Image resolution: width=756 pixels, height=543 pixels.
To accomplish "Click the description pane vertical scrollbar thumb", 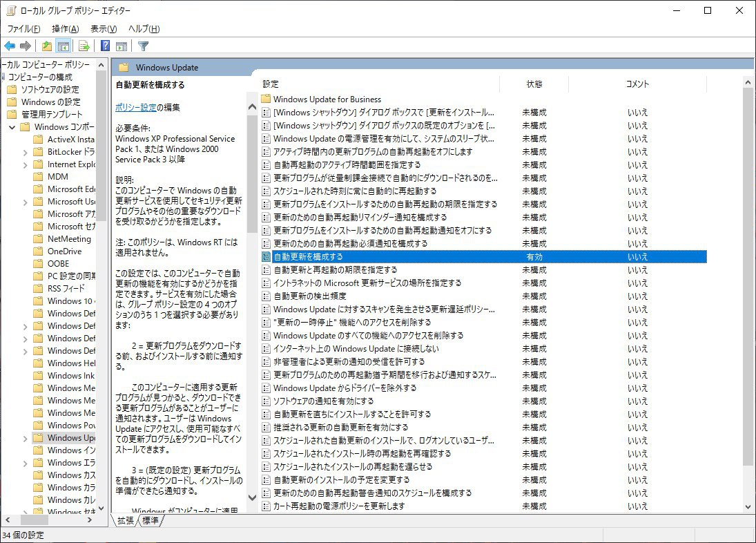I will 252,173.
